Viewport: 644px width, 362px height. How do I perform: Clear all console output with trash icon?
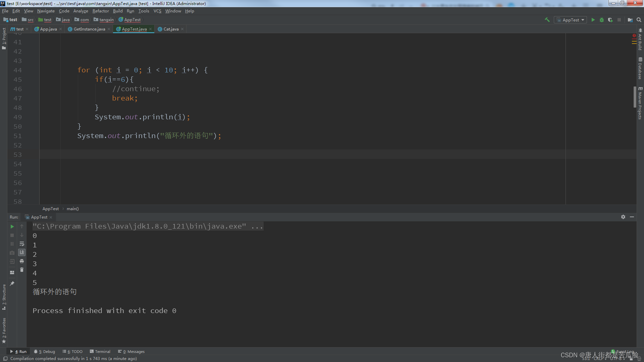pos(22,270)
